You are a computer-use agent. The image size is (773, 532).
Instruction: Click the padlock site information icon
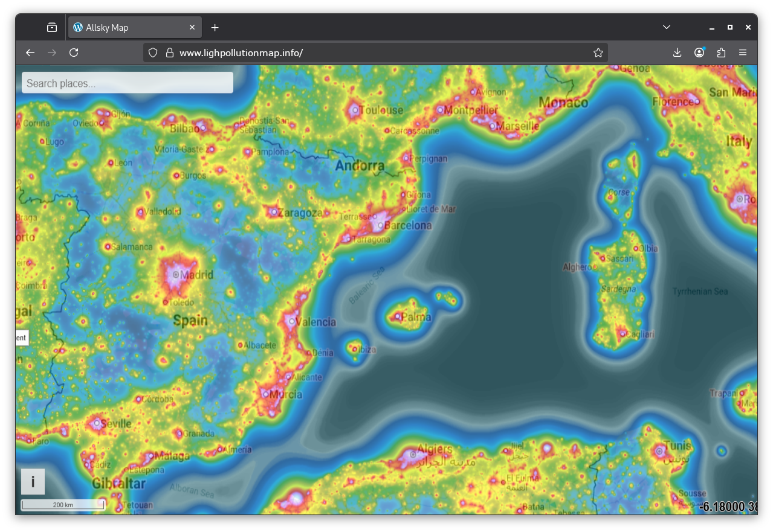click(x=169, y=53)
